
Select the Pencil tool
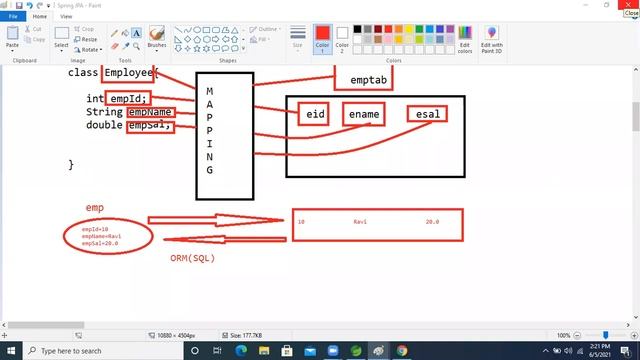(115, 33)
